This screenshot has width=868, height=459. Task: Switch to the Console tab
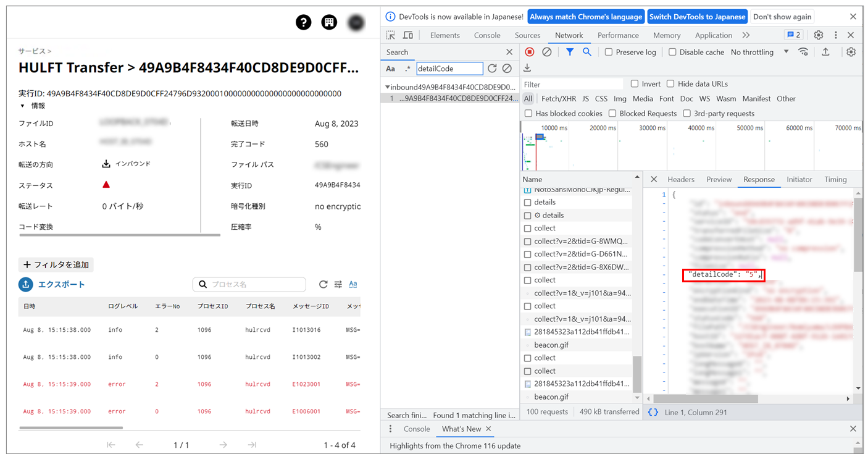(487, 35)
